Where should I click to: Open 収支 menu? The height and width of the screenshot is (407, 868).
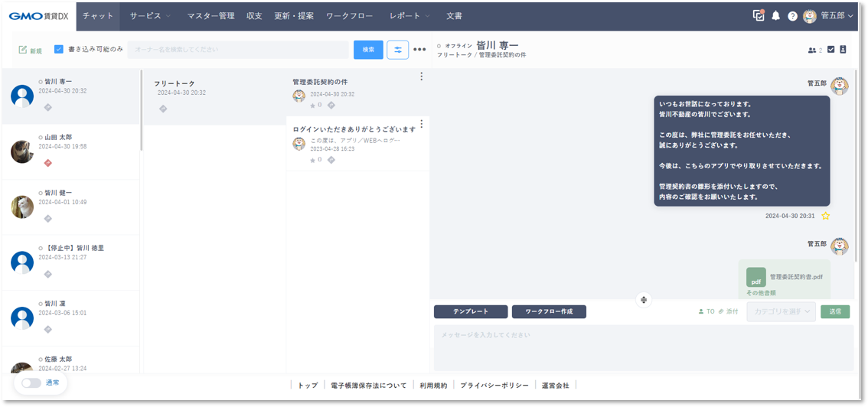[254, 16]
